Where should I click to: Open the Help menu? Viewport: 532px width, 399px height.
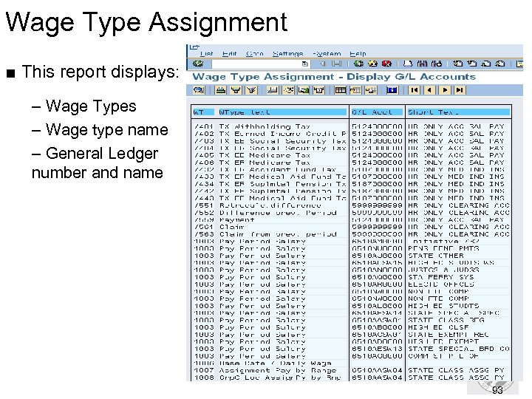(x=358, y=54)
